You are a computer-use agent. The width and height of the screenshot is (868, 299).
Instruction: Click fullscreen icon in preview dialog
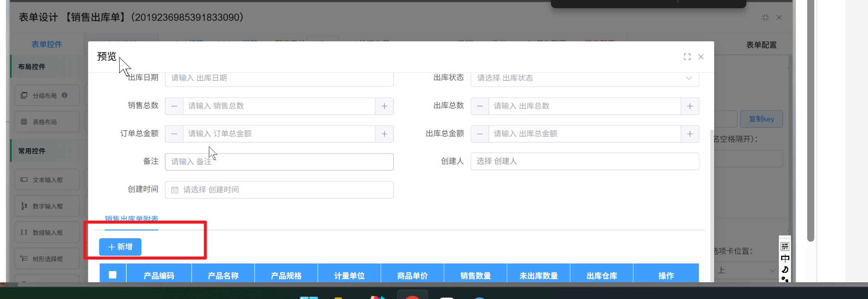click(687, 57)
